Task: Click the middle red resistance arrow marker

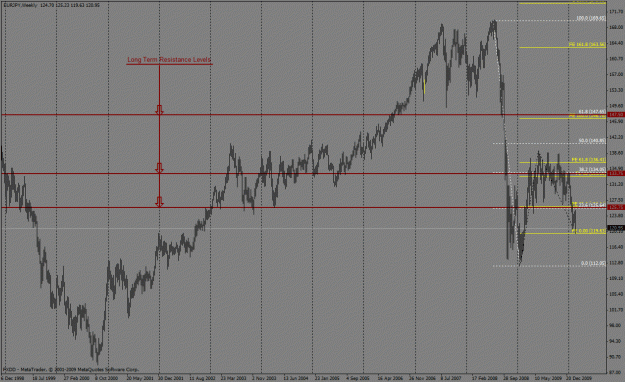Action: (159, 168)
